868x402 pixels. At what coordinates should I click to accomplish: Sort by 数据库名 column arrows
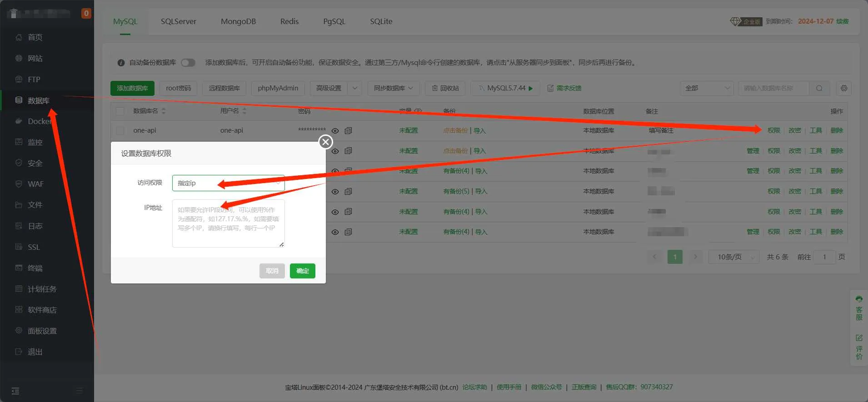164,111
